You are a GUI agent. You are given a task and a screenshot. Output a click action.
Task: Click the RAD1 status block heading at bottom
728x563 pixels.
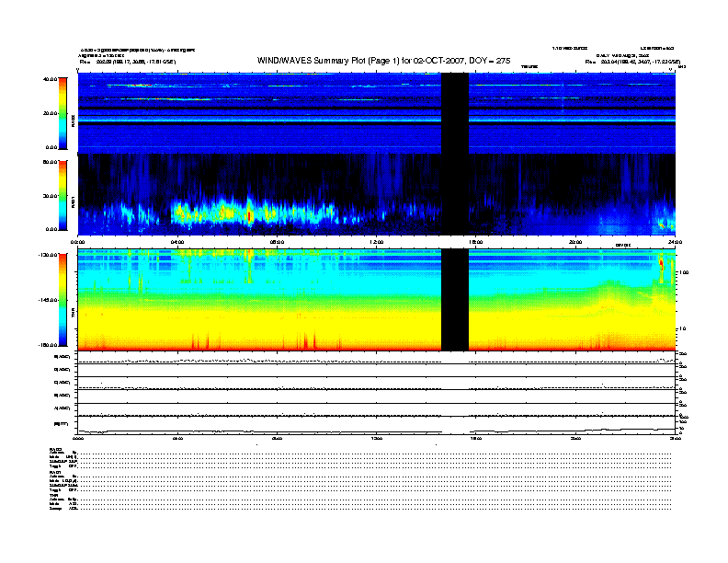coord(55,472)
